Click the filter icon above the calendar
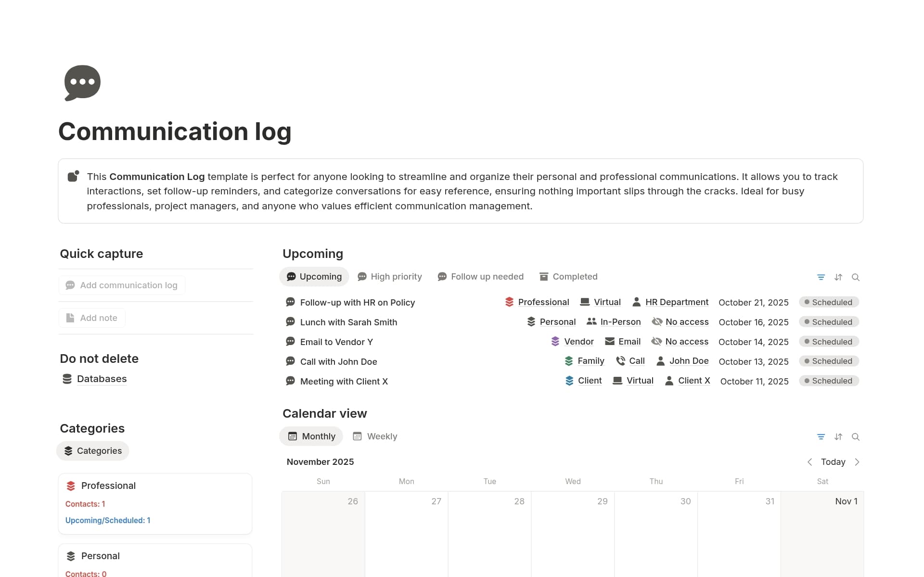Viewport: 924px width, 577px height. (x=821, y=436)
